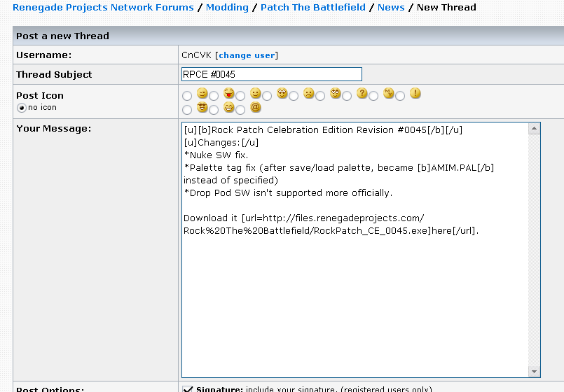Toggle the Signature checkbox
564x392 pixels.
[187, 389]
